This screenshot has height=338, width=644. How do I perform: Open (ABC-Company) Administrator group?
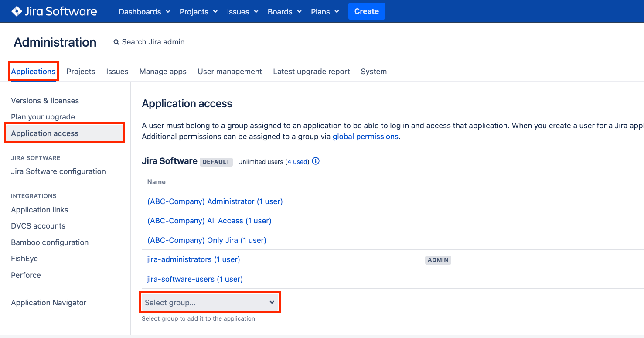[215, 201]
